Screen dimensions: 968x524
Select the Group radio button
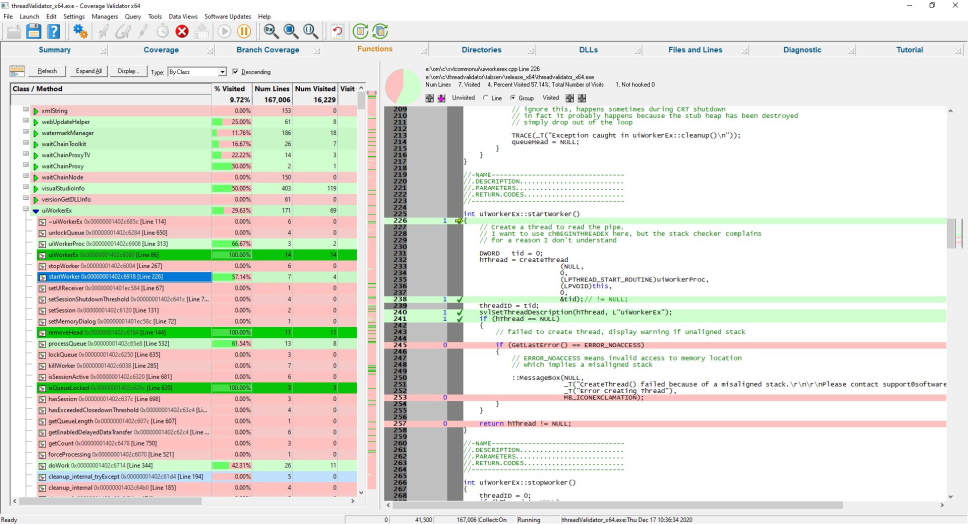tap(513, 98)
